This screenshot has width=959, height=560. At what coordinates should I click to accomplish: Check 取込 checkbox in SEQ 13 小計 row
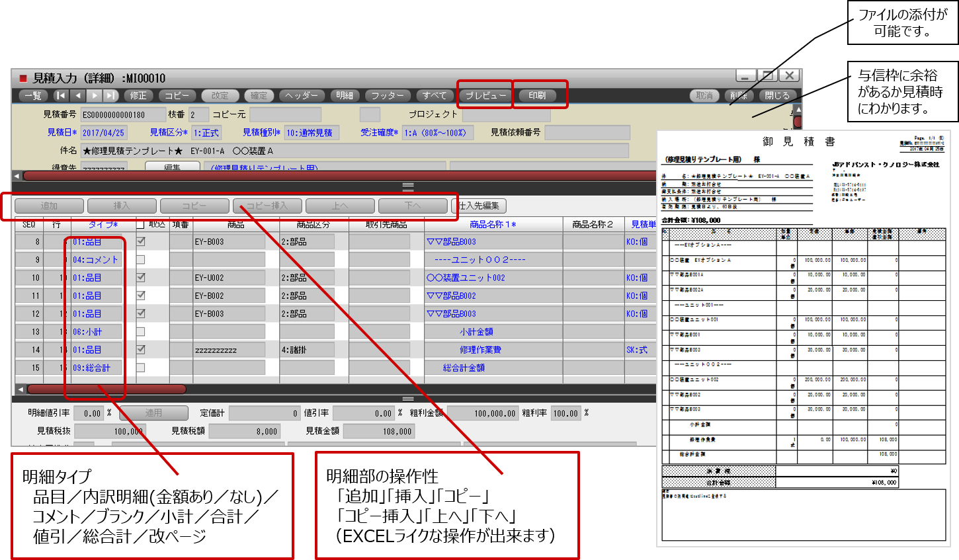click(x=140, y=331)
